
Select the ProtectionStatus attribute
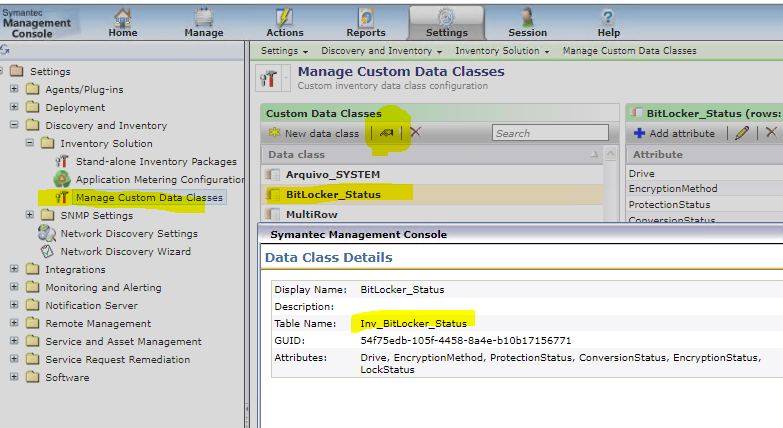[x=669, y=205]
